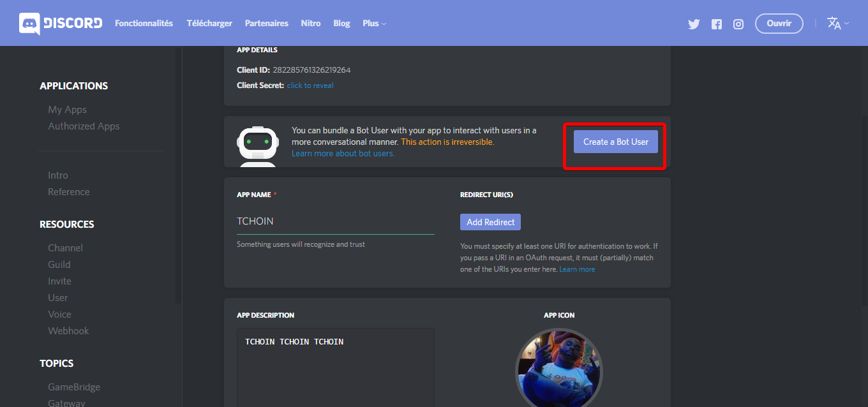
Task: Open the Webhook resource page
Action: point(68,331)
